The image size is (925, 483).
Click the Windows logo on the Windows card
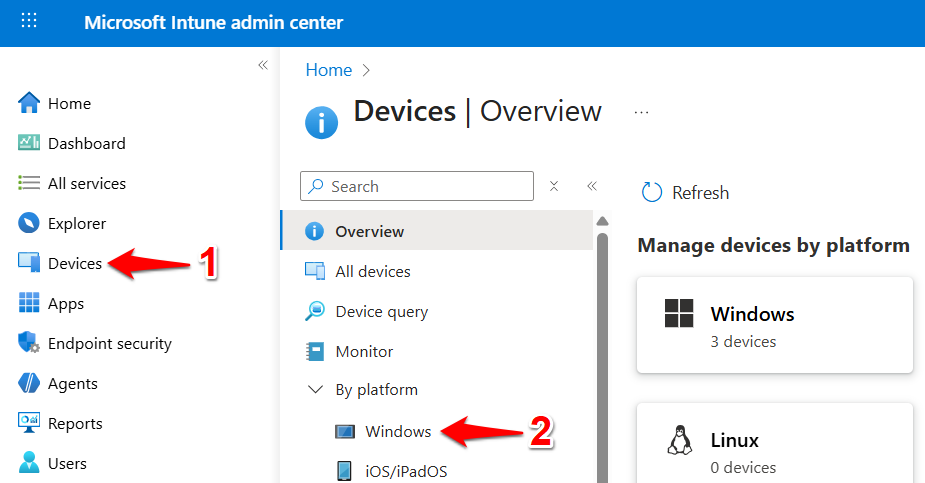679,313
